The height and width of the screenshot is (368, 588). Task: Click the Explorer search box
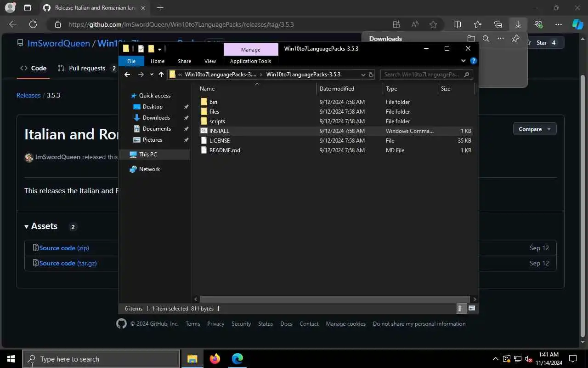tap(426, 75)
